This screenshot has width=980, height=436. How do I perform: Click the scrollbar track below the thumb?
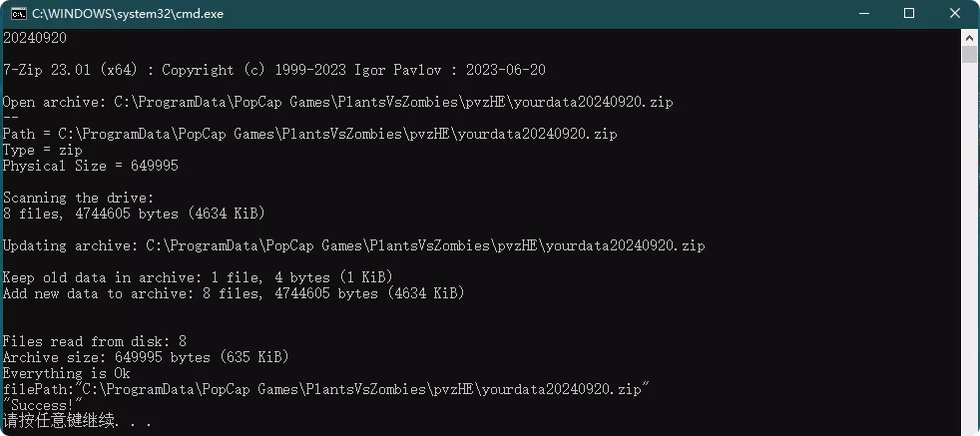(970, 249)
